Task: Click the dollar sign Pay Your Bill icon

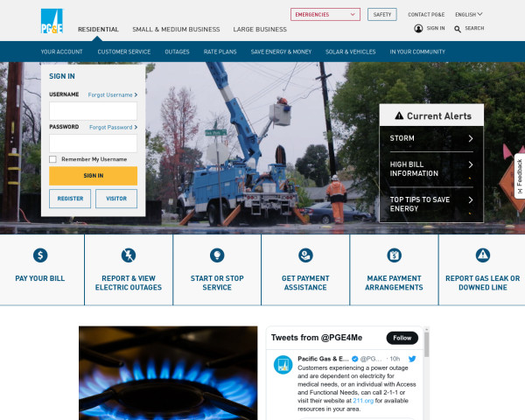Action: click(x=40, y=255)
